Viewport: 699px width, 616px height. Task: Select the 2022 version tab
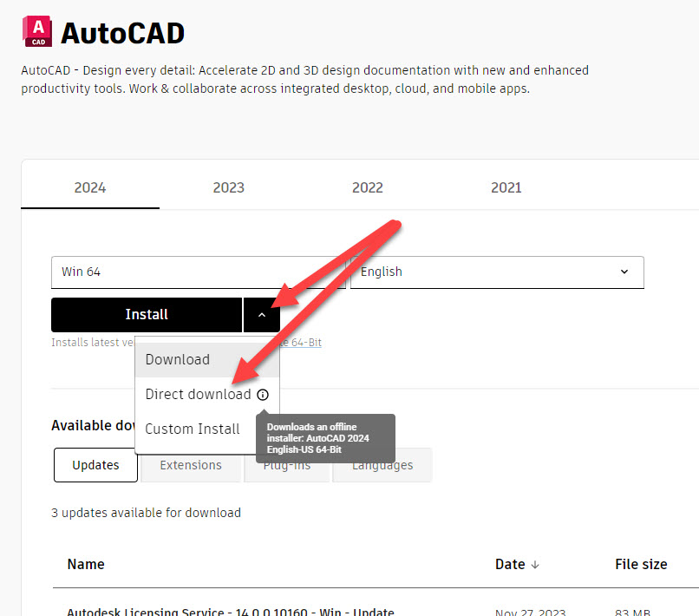(368, 187)
